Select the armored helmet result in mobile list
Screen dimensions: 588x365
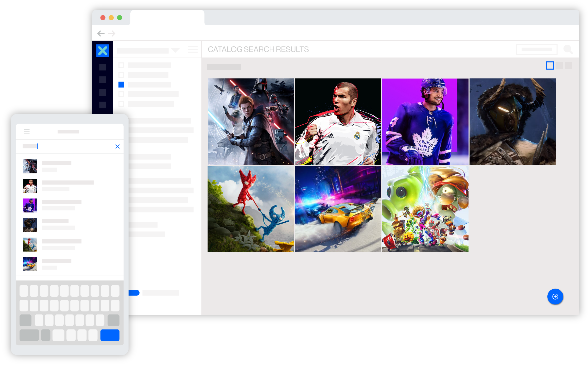pos(70,225)
